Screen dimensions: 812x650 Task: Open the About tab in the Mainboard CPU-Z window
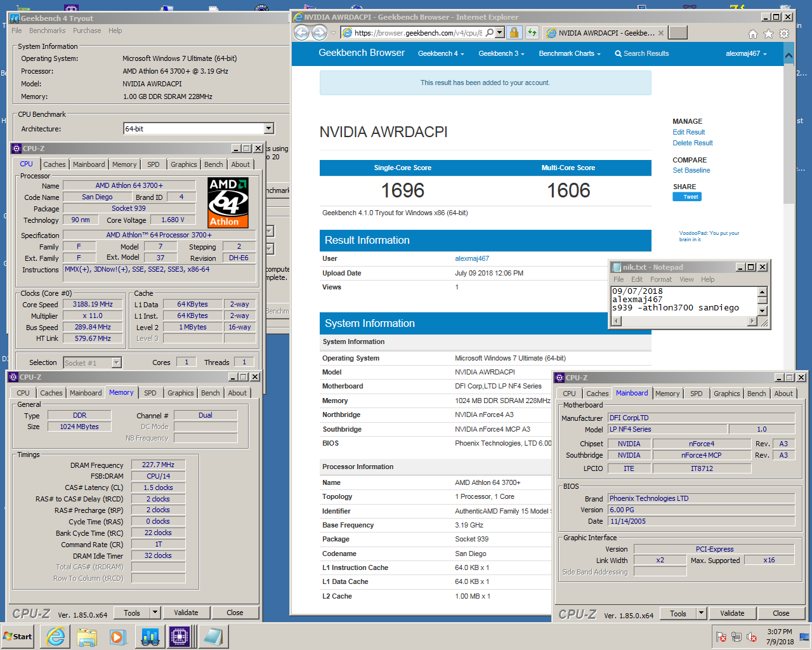(783, 394)
